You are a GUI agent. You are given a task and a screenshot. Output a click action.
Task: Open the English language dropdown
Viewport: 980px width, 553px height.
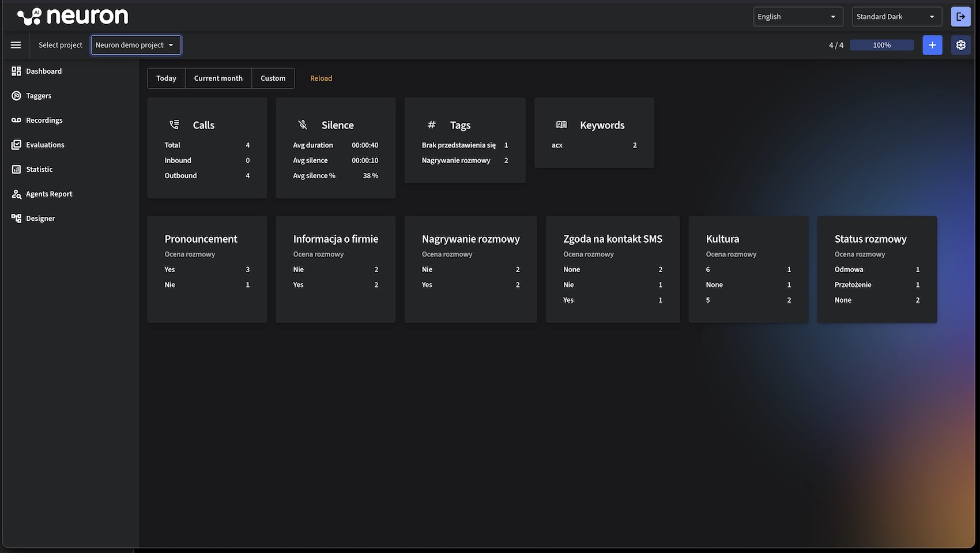tap(797, 17)
